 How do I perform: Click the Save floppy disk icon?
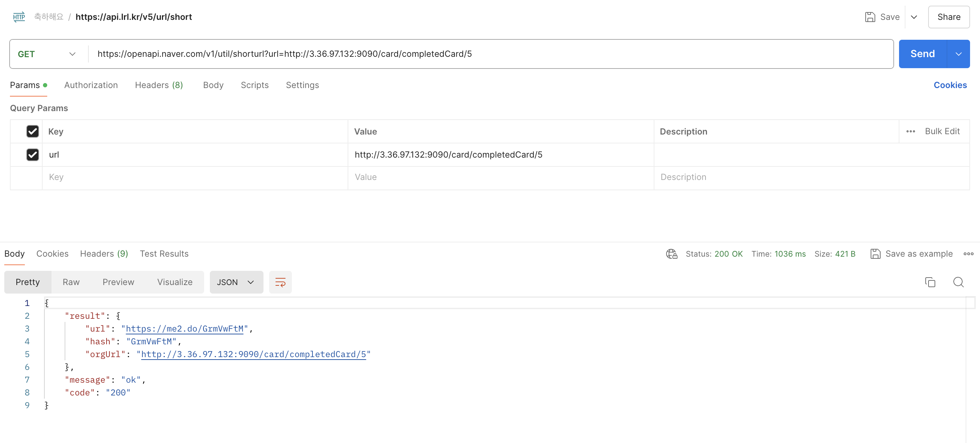coord(870,17)
